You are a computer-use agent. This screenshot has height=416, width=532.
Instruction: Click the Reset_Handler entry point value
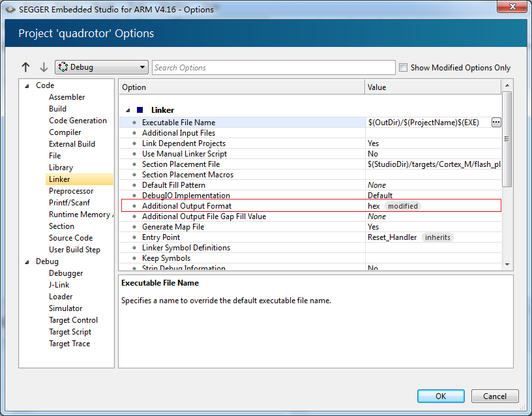click(x=392, y=237)
